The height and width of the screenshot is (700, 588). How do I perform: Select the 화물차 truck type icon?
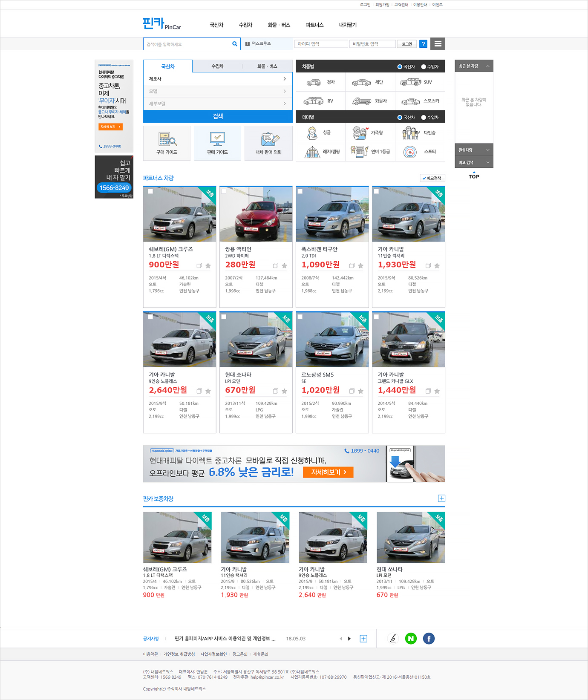point(361,101)
